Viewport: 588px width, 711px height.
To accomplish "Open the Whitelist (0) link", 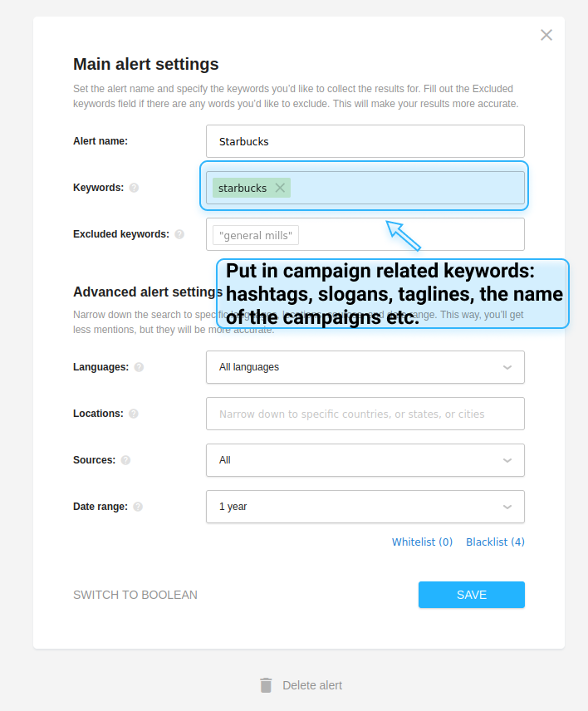I will pos(422,542).
